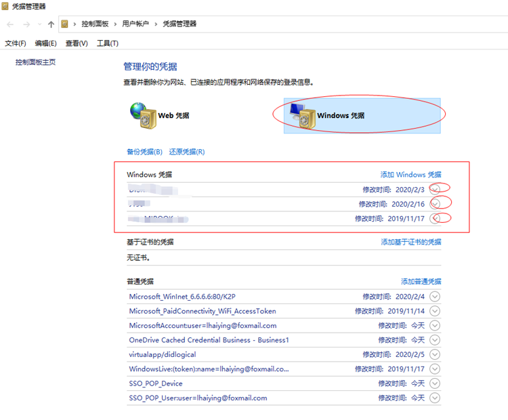
Task: Click the 添加 Windows 凭据 link
Action: point(410,175)
